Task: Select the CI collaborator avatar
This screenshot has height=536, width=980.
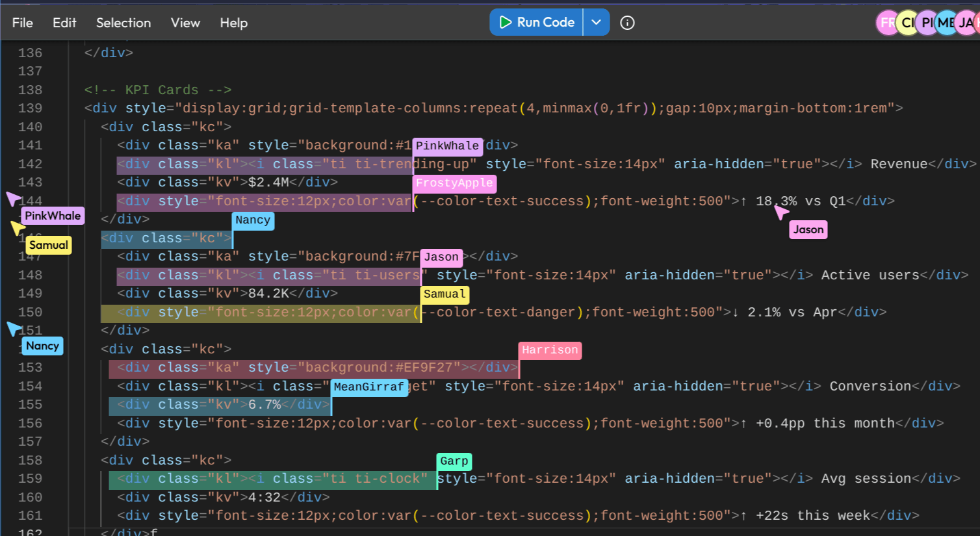Action: [907, 23]
